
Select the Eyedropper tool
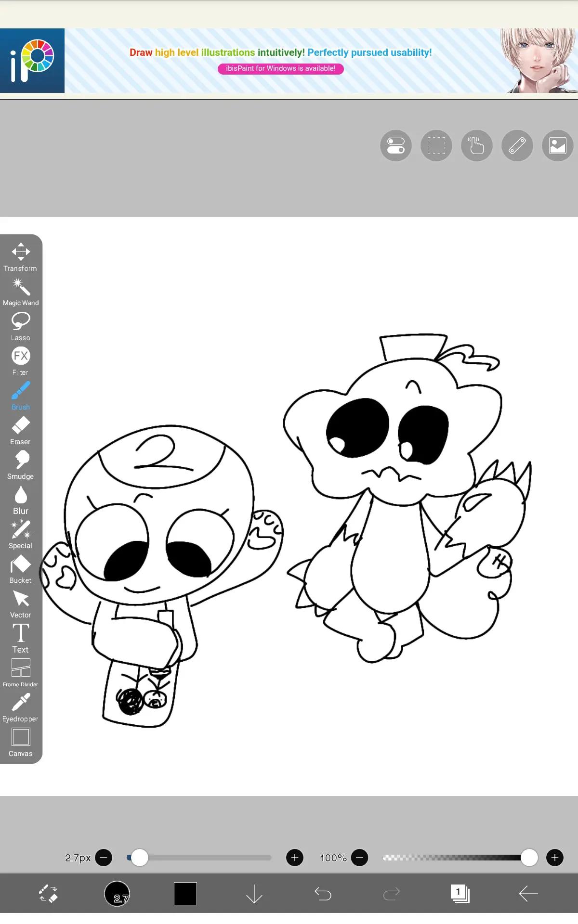tap(21, 707)
